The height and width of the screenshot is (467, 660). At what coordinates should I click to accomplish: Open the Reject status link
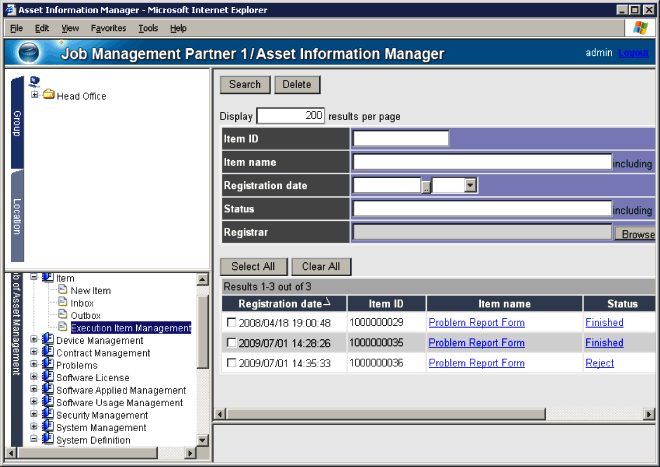coord(599,363)
